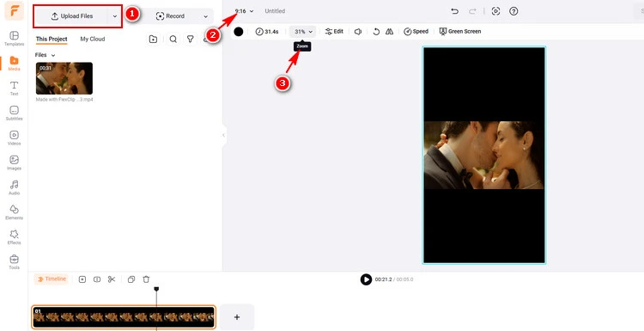Open the Templates sidebar panel

[14, 38]
